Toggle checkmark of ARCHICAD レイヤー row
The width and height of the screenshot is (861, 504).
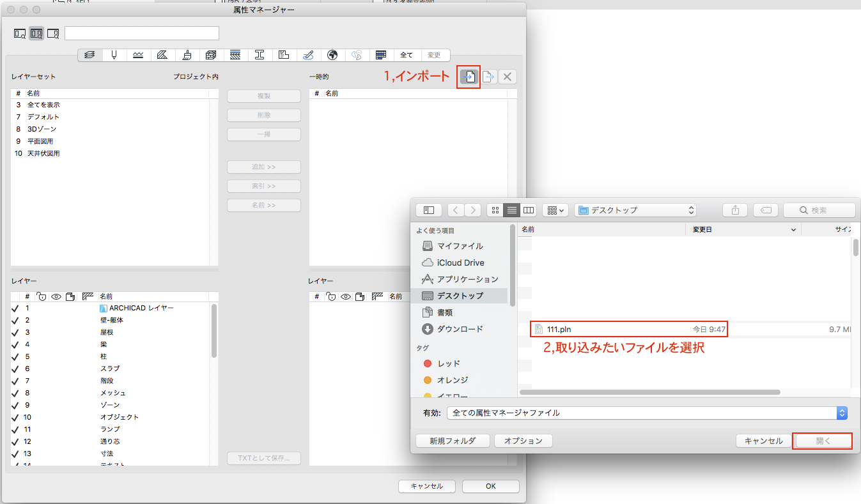click(15, 309)
